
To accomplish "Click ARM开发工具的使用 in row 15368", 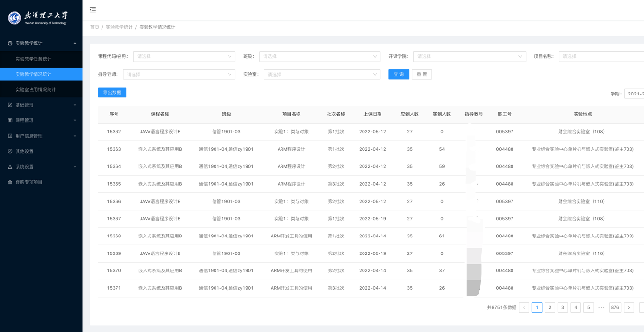I will pos(291,236).
